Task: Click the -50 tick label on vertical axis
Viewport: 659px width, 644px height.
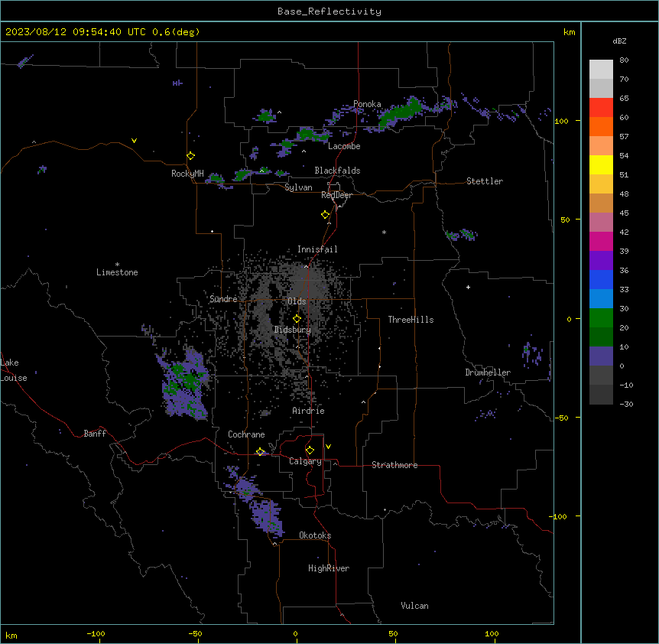Action: [561, 418]
